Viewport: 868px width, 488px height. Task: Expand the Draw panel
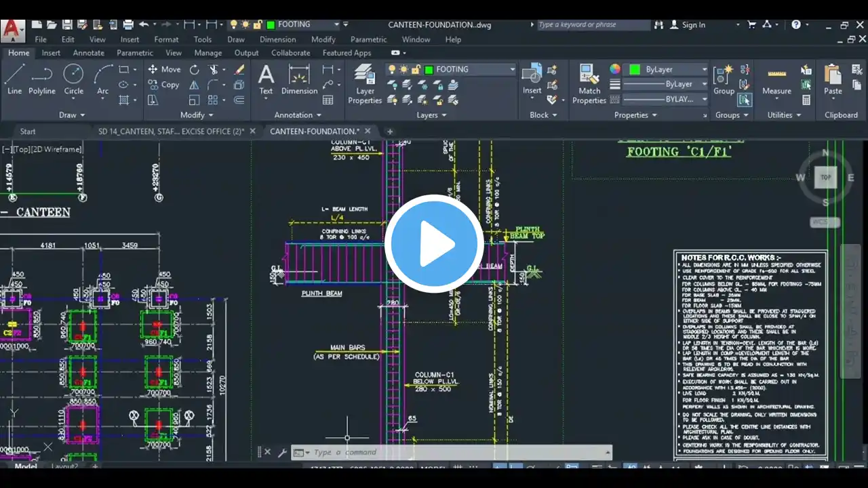(71, 115)
